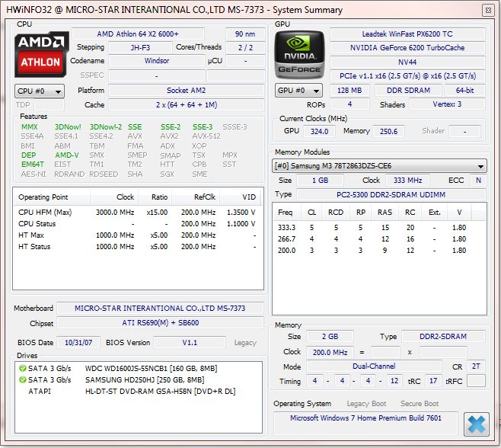This screenshot has width=501, height=448.
Task: Click the GPU clock 324.0 field
Action: click(320, 131)
